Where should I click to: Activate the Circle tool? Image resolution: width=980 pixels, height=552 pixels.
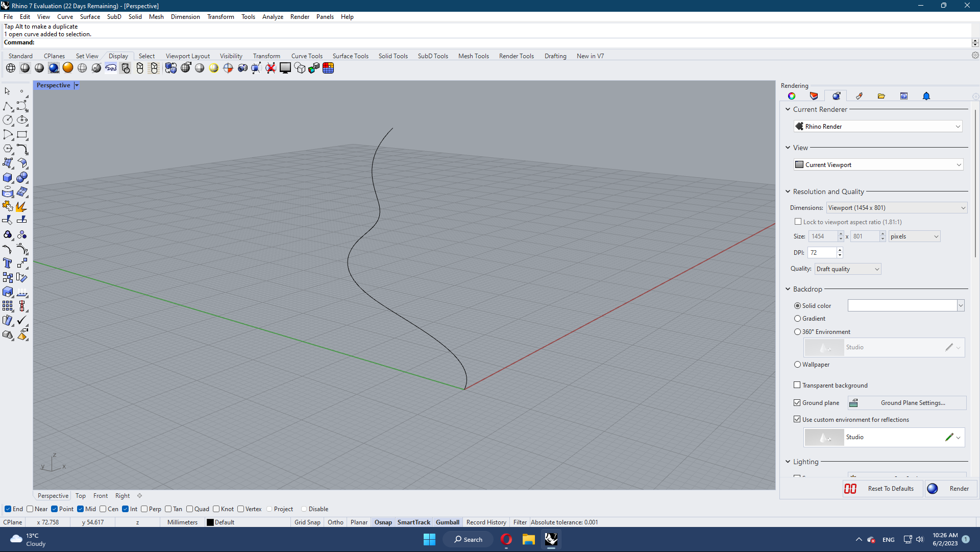coord(8,120)
